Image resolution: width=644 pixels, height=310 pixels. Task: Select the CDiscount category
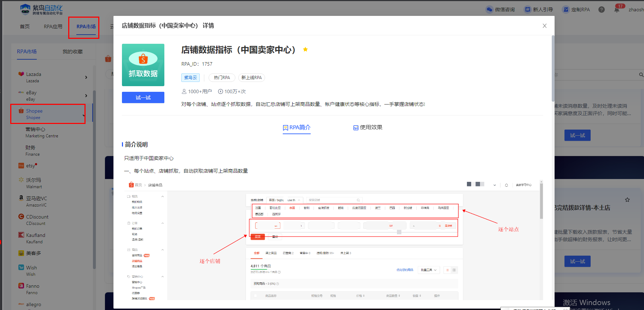click(37, 220)
